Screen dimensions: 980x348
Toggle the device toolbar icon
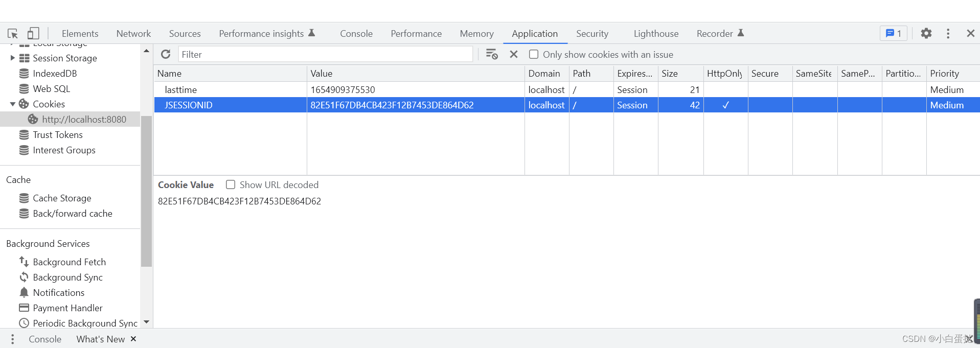tap(33, 34)
